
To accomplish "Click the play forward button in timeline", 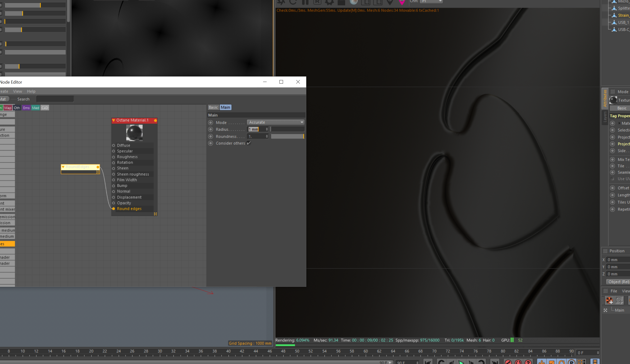I will (461, 362).
